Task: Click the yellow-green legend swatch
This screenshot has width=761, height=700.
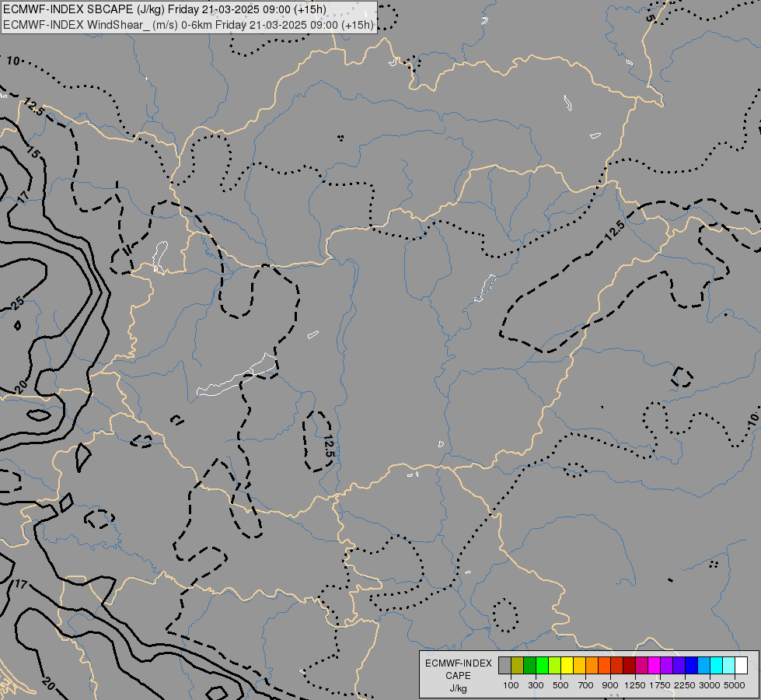Action: coord(554,666)
